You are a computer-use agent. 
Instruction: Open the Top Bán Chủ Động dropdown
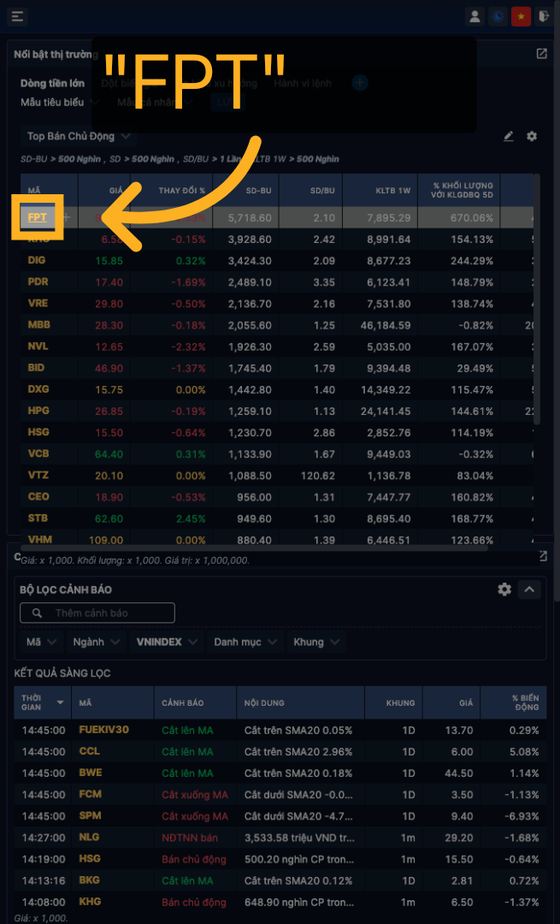point(79,136)
